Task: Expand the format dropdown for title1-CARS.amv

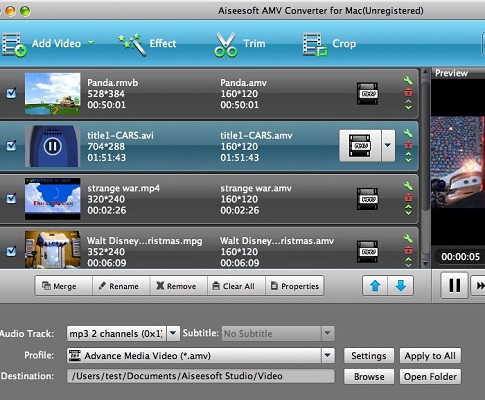Action: [388, 146]
